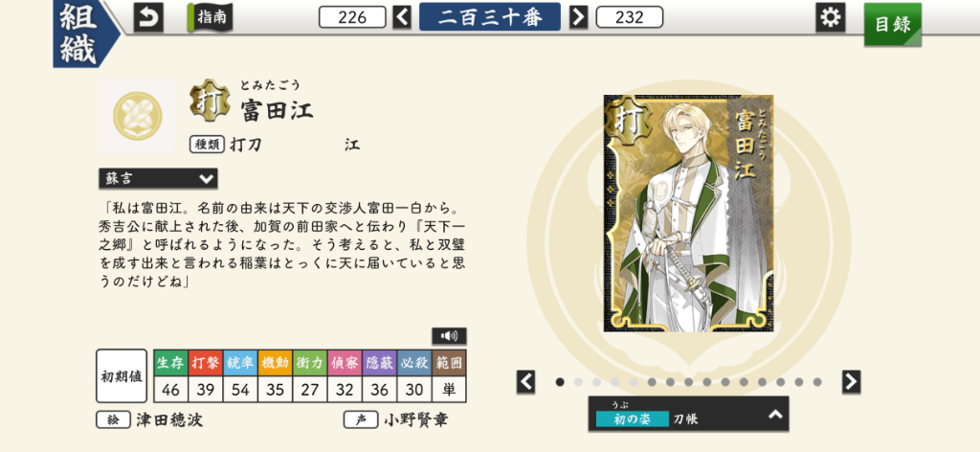Image resolution: width=980 pixels, height=452 pixels.
Task: Click the gold family crest icon
Action: pos(138,116)
